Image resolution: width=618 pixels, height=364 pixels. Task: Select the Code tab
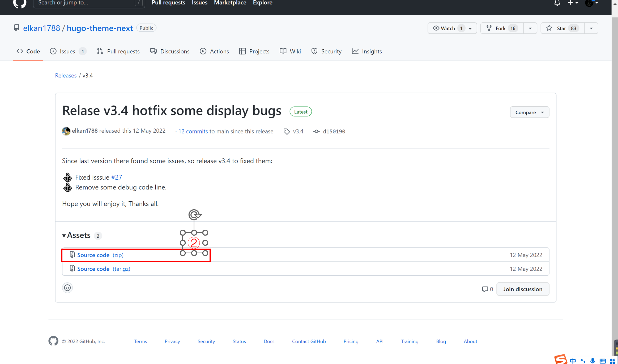(33, 51)
